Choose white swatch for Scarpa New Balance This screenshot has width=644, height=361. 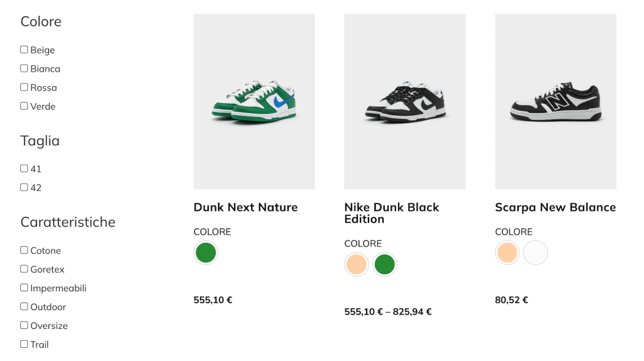tap(536, 253)
